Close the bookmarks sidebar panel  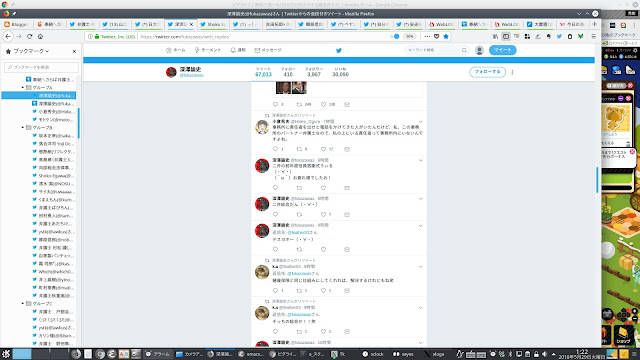[x=74, y=51]
